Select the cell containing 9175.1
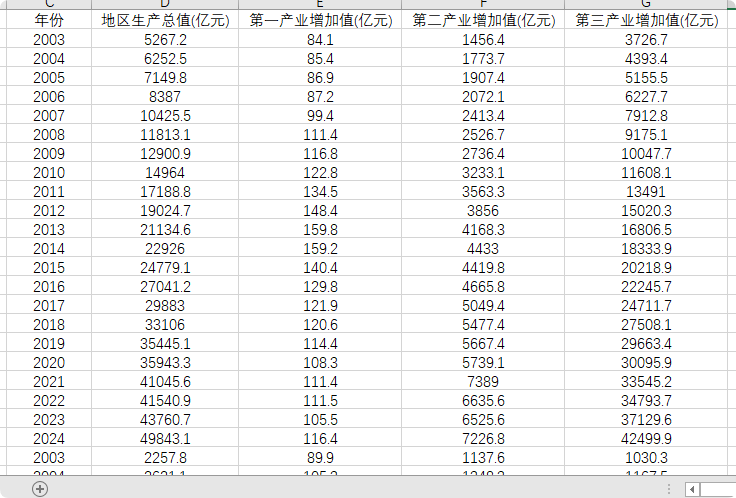This screenshot has height=498, width=736. click(646, 135)
